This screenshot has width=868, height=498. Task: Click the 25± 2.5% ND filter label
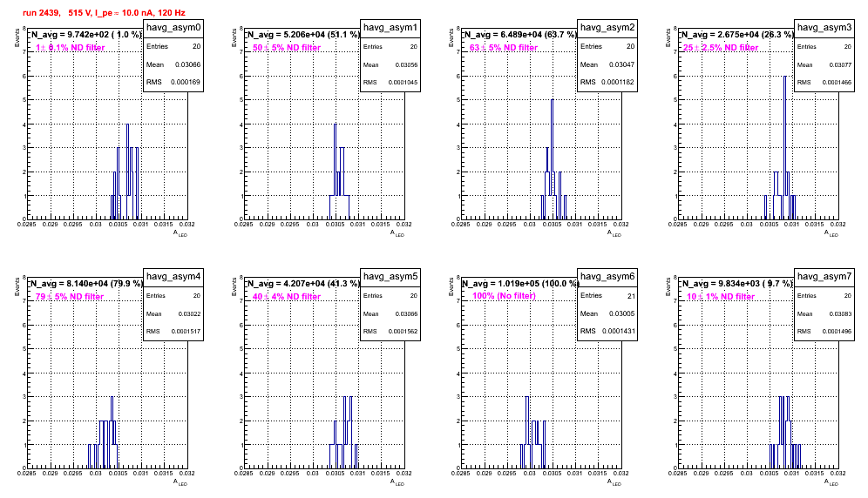tap(721, 48)
